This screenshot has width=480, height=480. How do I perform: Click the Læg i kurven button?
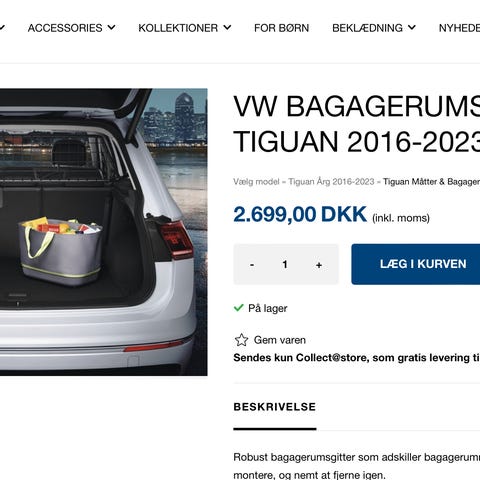point(416,264)
